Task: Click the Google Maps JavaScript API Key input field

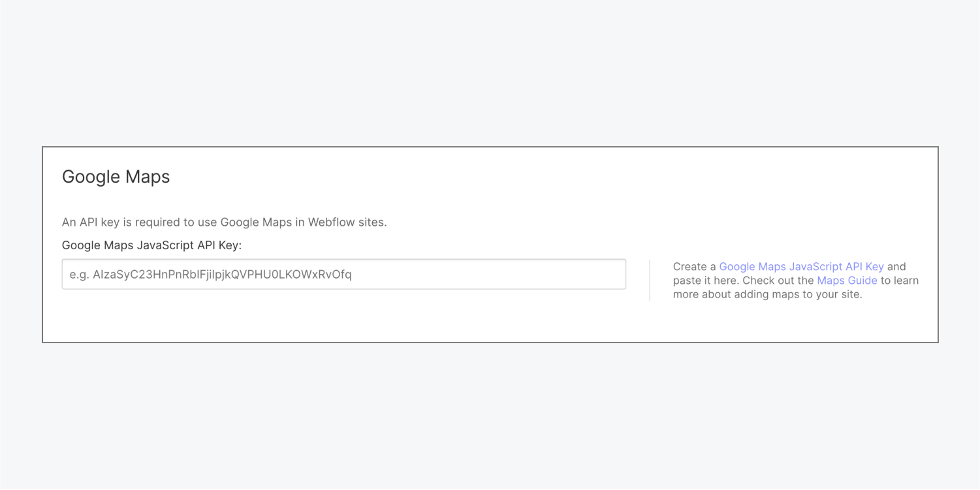Action: [344, 274]
